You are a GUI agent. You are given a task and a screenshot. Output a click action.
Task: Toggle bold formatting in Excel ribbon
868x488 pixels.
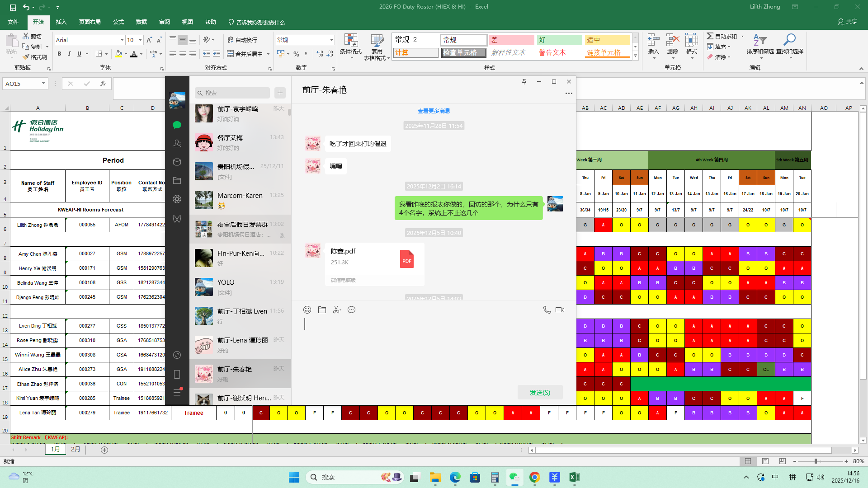click(x=59, y=54)
